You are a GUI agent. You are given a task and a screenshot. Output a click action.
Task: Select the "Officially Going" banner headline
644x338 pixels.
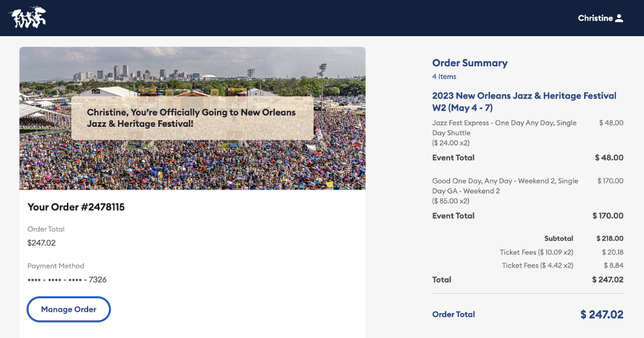191,118
